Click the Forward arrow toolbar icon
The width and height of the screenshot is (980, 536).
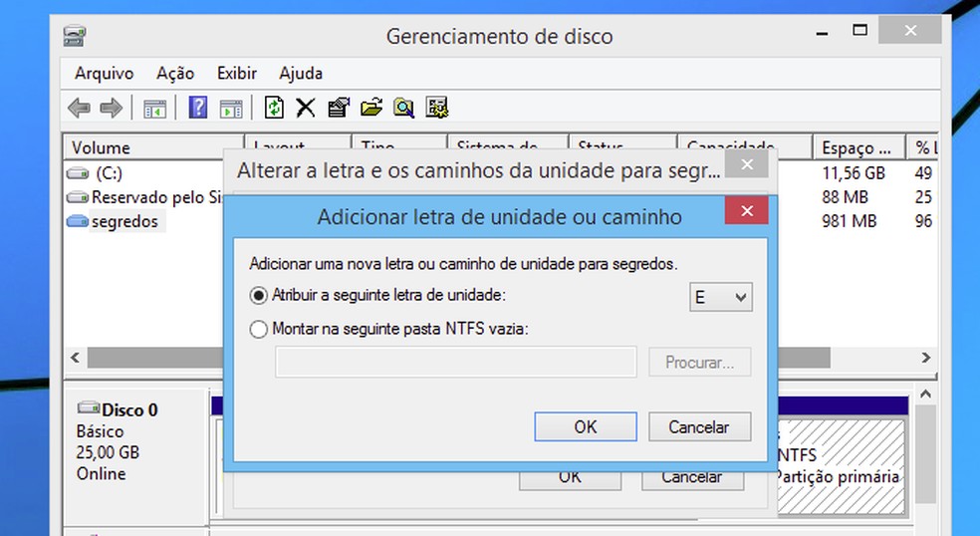(x=112, y=108)
